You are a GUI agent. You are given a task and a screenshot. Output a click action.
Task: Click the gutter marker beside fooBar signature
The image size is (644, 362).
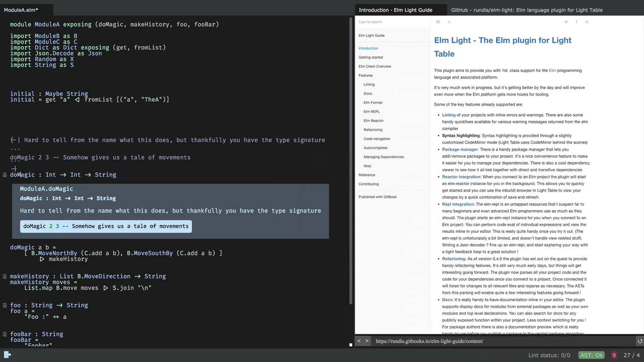5,334
